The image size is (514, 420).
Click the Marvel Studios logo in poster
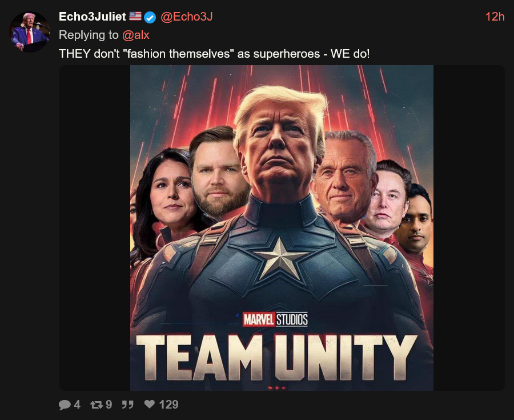[x=275, y=319]
